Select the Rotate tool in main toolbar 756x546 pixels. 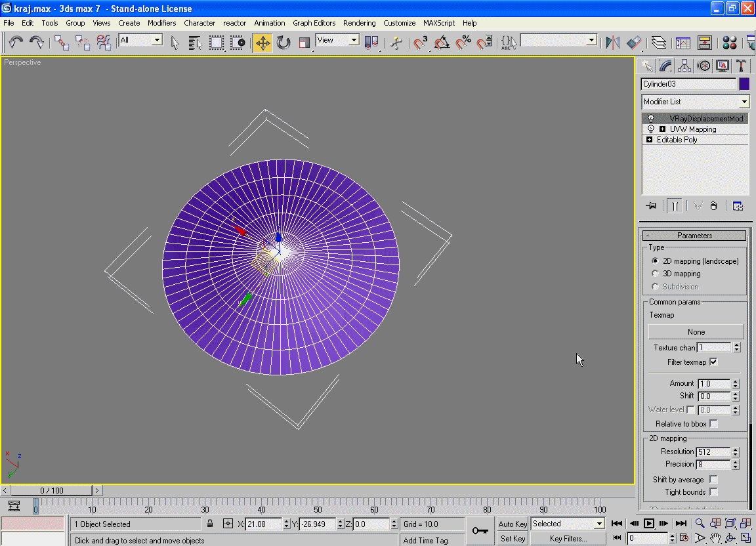pyautogui.click(x=283, y=43)
